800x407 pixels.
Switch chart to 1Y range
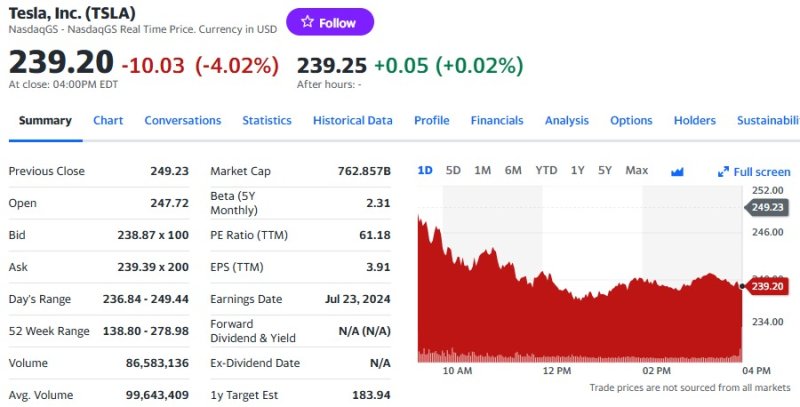(577, 171)
